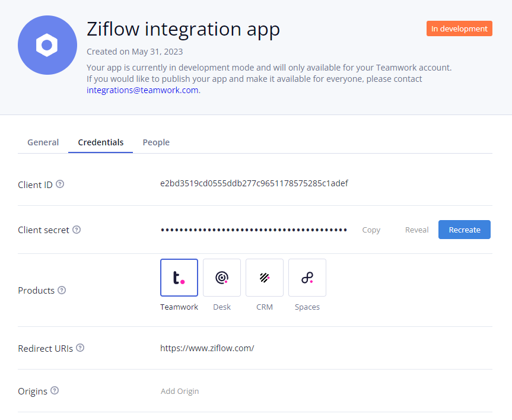This screenshot has width=512, height=420.
Task: Click the Client ID value text
Action: point(254,183)
